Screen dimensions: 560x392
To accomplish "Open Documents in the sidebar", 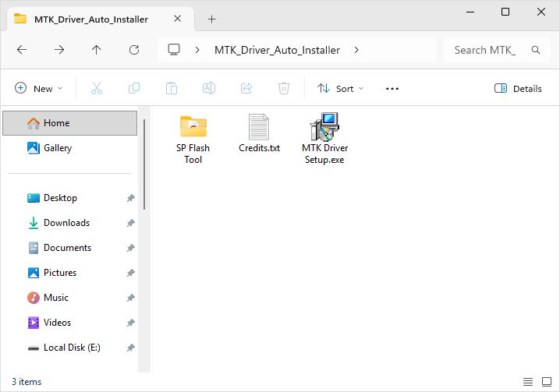I will [x=69, y=248].
